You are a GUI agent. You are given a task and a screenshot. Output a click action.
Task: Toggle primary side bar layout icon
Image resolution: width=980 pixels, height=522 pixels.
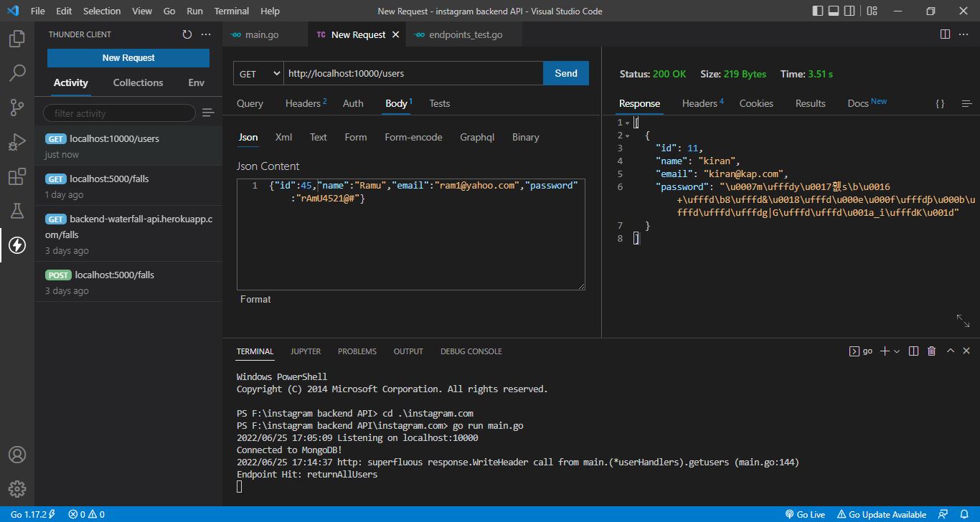818,11
